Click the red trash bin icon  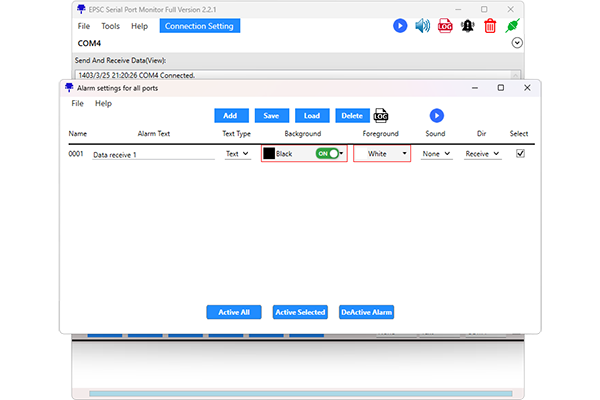[490, 26]
